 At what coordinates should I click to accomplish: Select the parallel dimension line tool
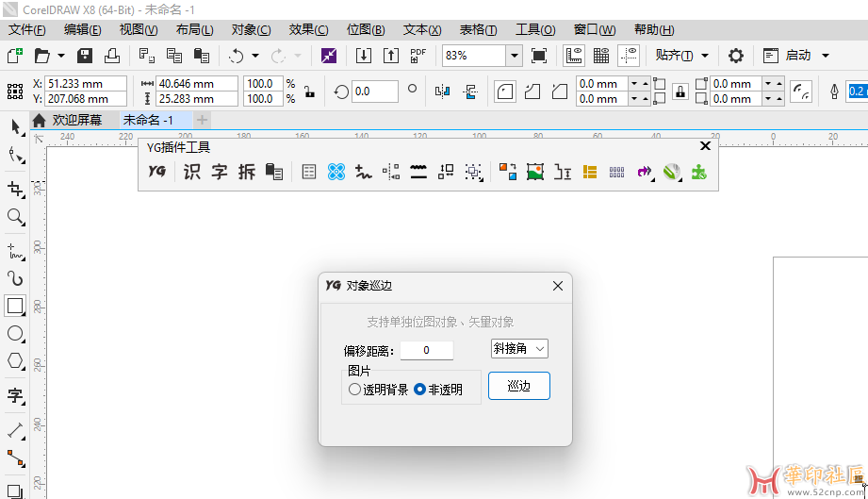(x=15, y=430)
